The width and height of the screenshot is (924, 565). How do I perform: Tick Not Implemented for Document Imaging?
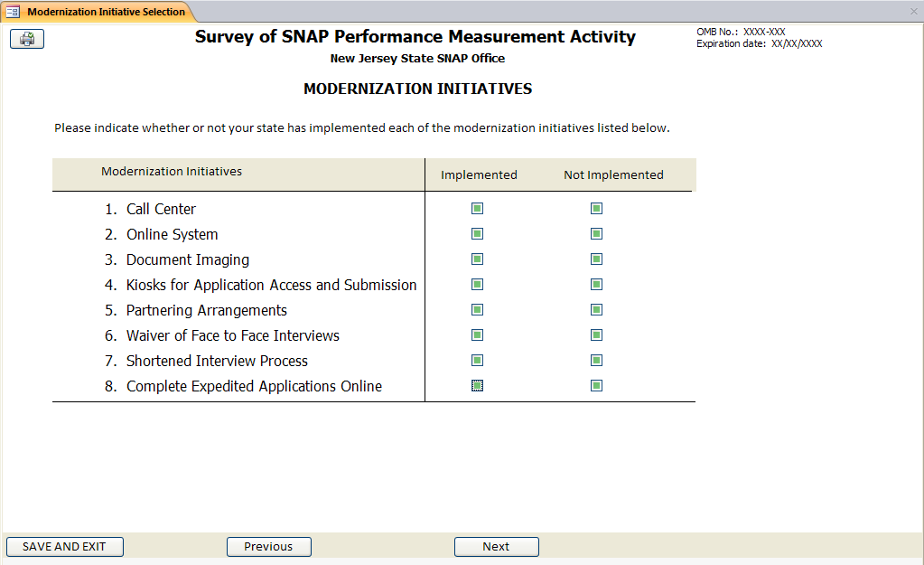[x=596, y=259]
